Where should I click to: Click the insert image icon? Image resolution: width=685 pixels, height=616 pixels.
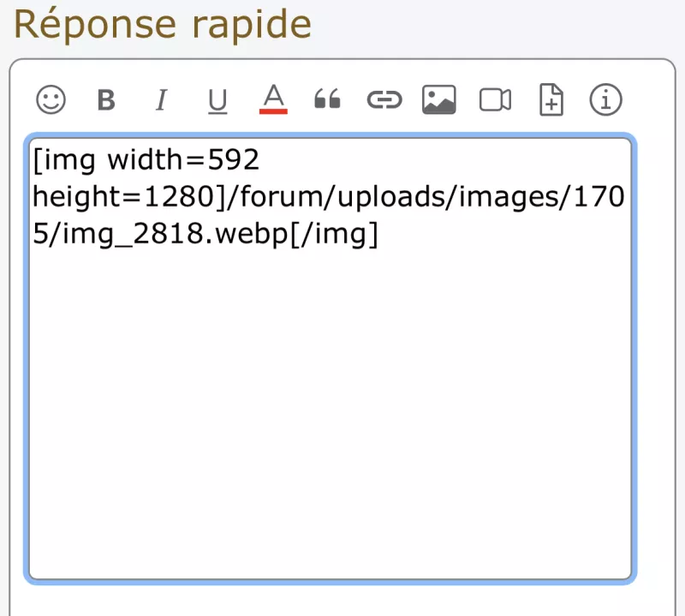439,101
